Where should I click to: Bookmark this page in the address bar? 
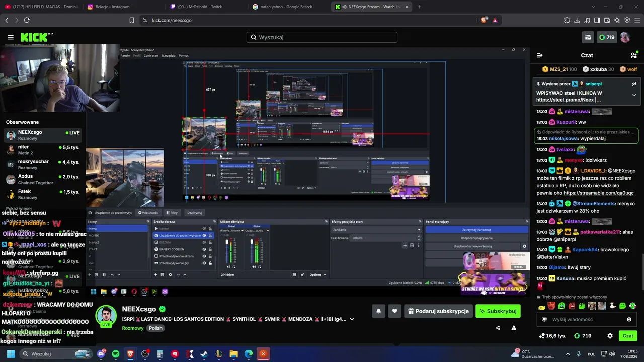pyautogui.click(x=132, y=20)
